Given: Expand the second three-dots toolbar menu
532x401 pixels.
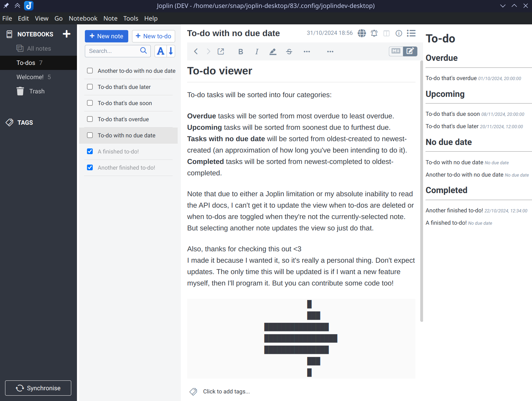Looking at the screenshot, I should click(x=330, y=52).
